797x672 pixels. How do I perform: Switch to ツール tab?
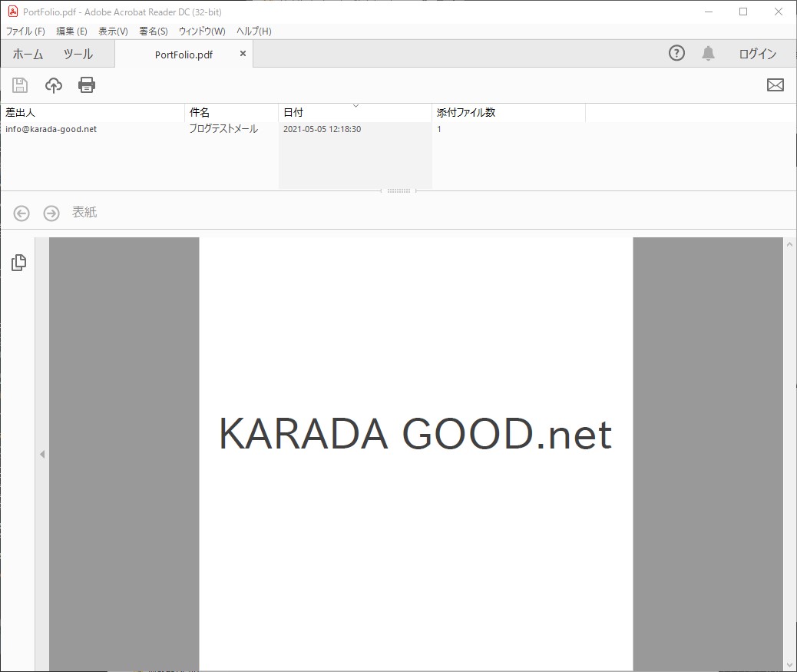click(x=78, y=54)
